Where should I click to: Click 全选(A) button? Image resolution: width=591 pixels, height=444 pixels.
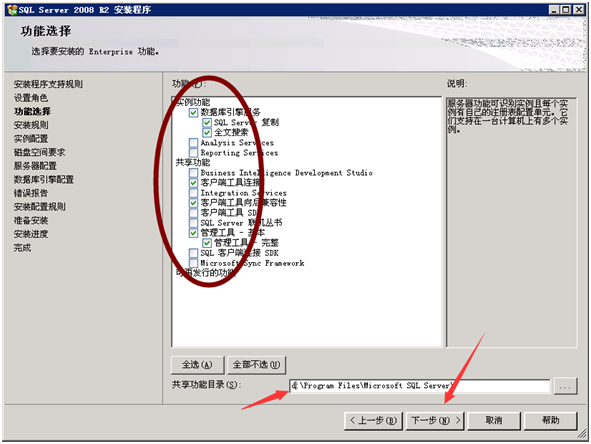[198, 364]
